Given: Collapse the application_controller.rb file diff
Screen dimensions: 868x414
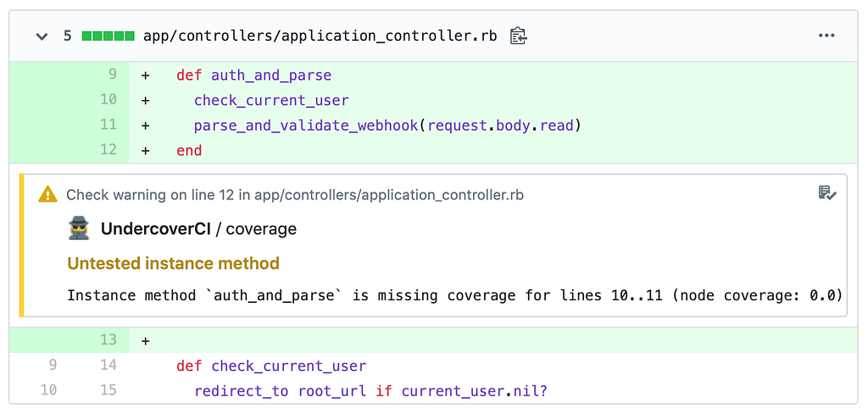Looking at the screenshot, I should pyautogui.click(x=41, y=36).
